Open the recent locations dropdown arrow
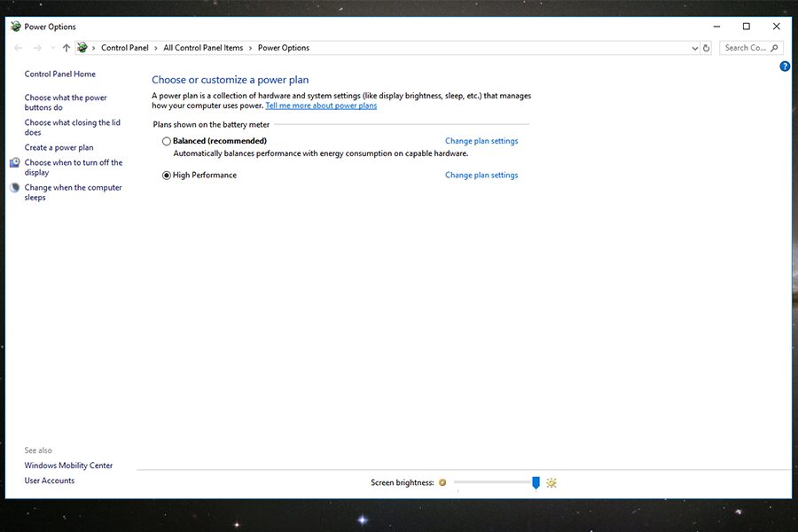Viewport: 798px width, 532px height. (53, 48)
